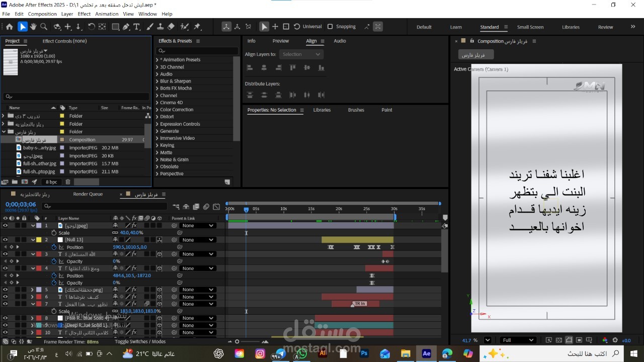Pick the Brush tool

(x=150, y=27)
